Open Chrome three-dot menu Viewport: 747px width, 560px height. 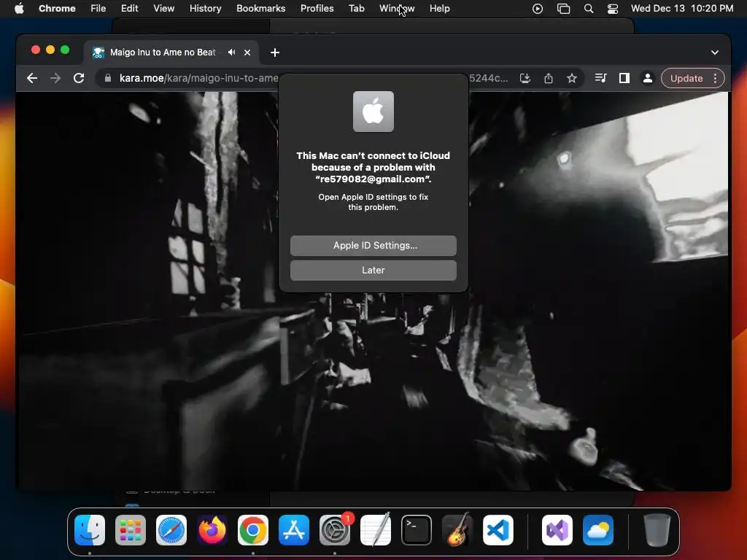(x=715, y=78)
